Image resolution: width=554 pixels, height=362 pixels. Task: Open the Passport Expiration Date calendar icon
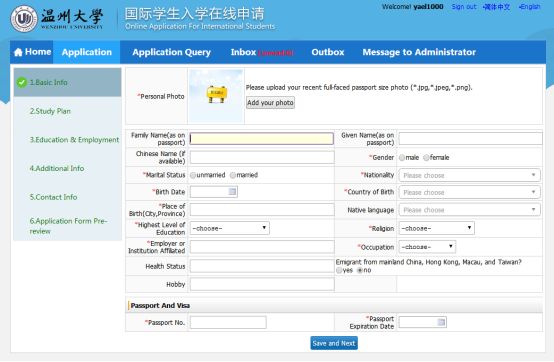[x=441, y=322]
